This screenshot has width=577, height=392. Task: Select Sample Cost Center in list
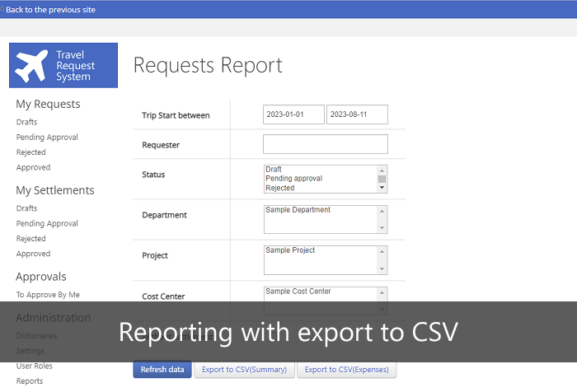(x=298, y=292)
